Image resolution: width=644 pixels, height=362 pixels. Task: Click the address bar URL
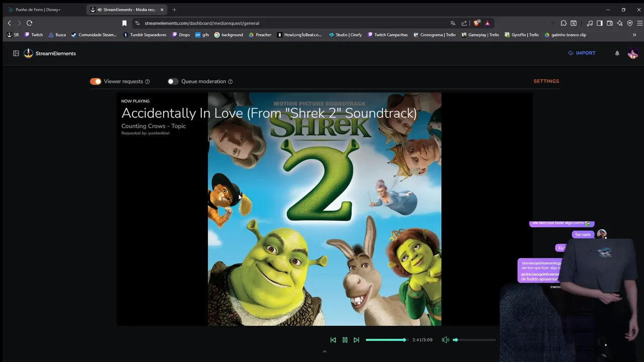coord(202,23)
